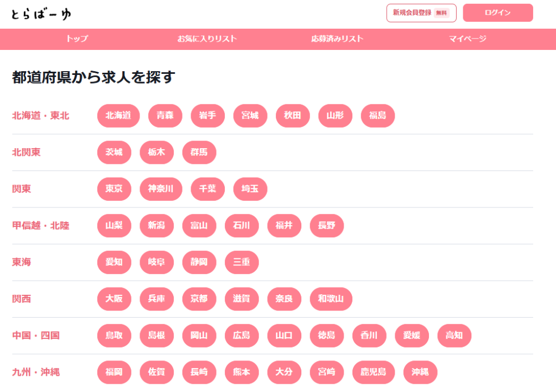Select the 北海道 prefecture button
Screen dimensions: 556x392
pyautogui.click(x=118, y=116)
